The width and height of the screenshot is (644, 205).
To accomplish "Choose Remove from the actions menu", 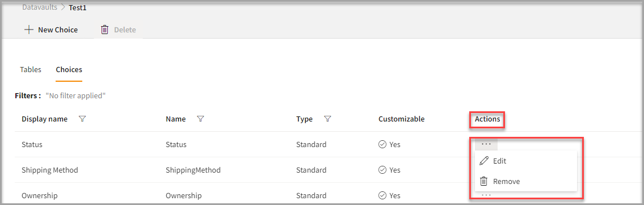I will [x=526, y=181].
